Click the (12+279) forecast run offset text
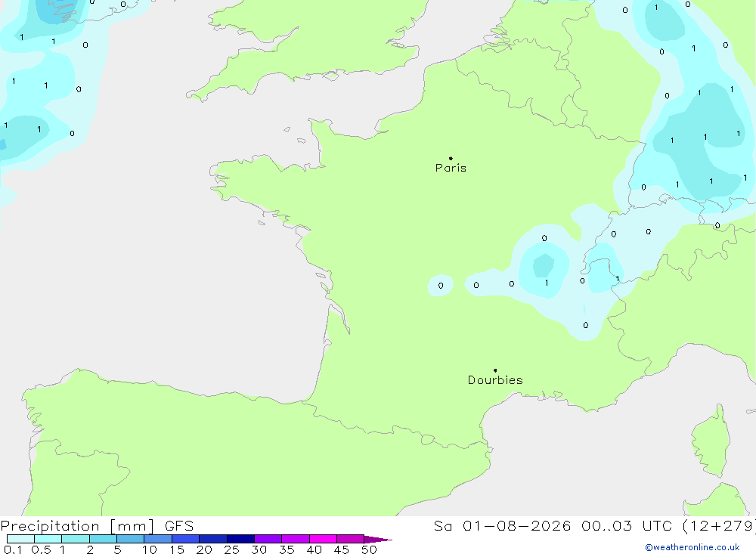756x554 pixels. (719, 525)
